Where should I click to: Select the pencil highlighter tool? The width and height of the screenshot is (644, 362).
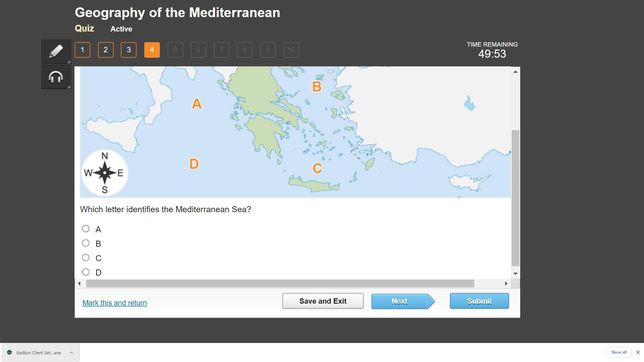[56, 51]
